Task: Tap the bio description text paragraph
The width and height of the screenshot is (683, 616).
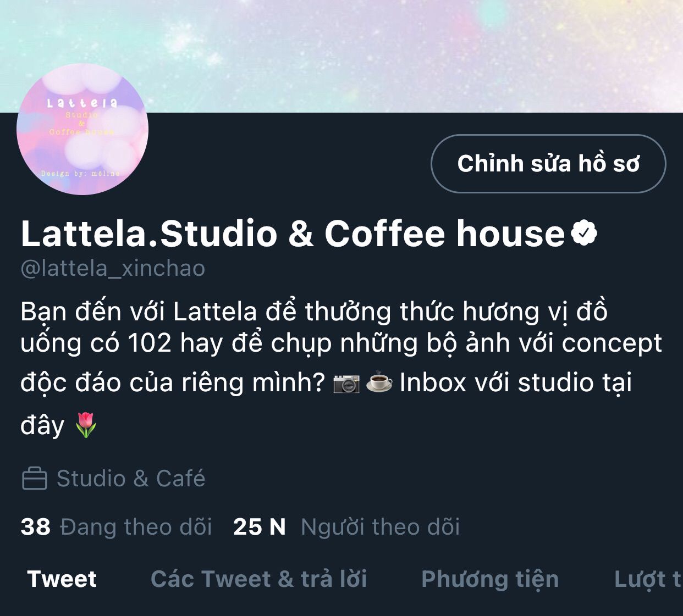Action: coord(341,368)
